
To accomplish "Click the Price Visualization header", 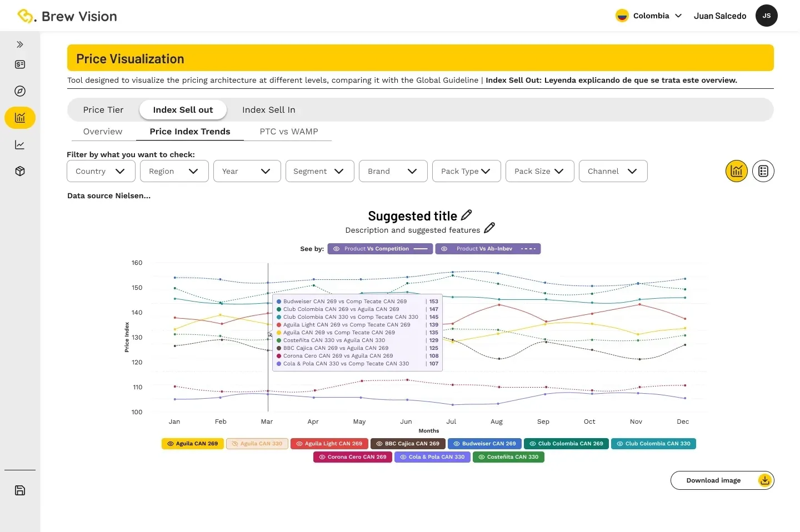I will tap(421, 58).
